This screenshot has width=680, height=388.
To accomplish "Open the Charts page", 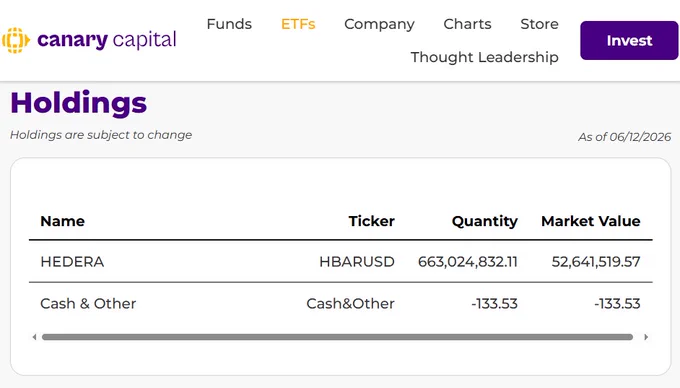I will pyautogui.click(x=468, y=24).
